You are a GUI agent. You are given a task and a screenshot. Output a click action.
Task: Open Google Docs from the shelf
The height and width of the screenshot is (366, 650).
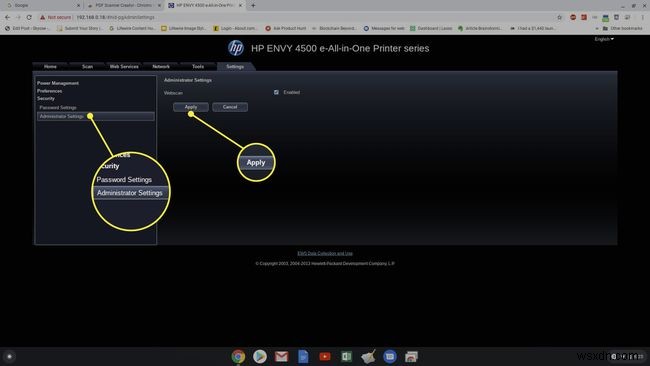tap(303, 356)
